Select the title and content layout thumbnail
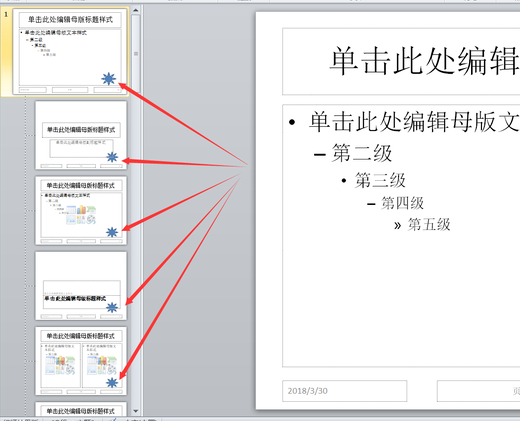The width and height of the screenshot is (520, 421). 81,211
